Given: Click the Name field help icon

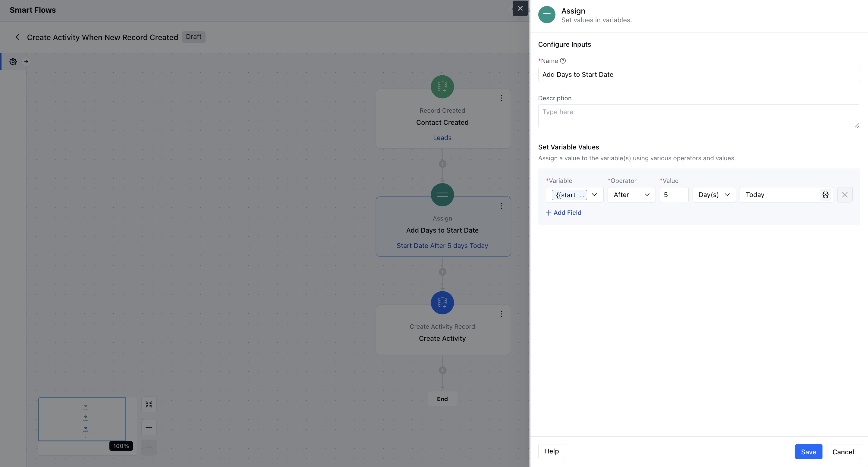Looking at the screenshot, I should 563,61.
